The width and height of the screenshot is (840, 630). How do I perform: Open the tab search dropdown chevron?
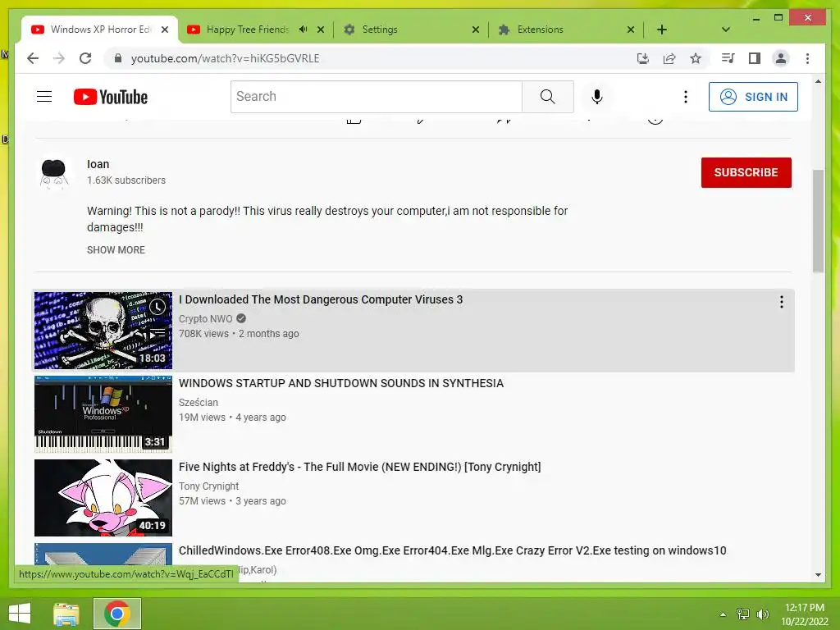pos(726,30)
